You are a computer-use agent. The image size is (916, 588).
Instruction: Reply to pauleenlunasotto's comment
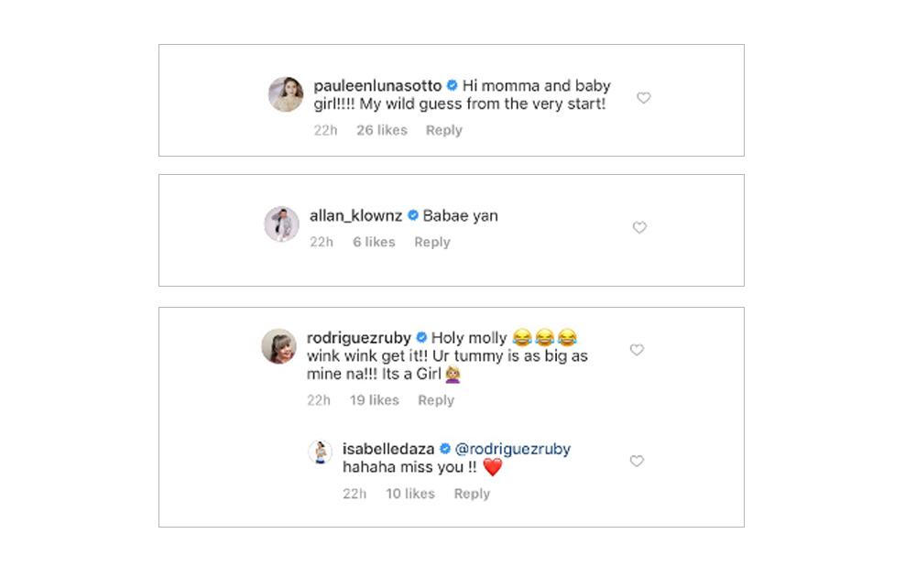(x=444, y=130)
